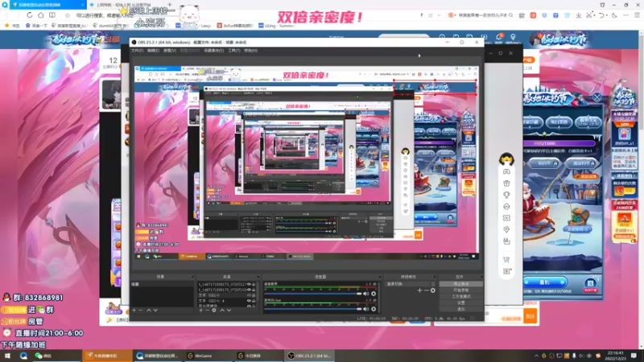
Task: Toggle visibility of the fifth source row
Action: 249,306
